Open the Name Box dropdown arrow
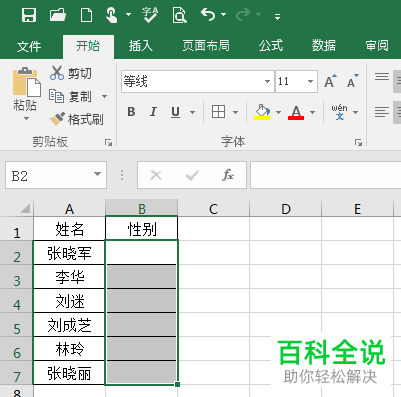The height and width of the screenshot is (397, 401). point(97,174)
